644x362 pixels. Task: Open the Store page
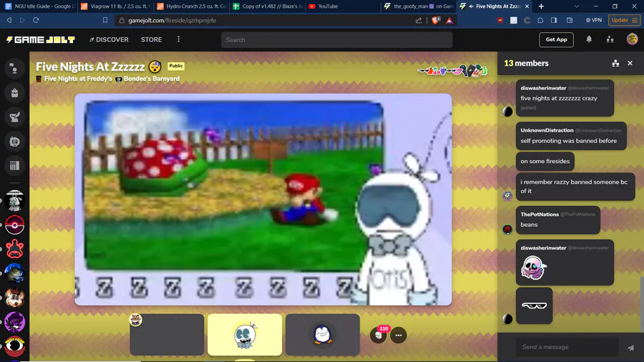(151, 40)
